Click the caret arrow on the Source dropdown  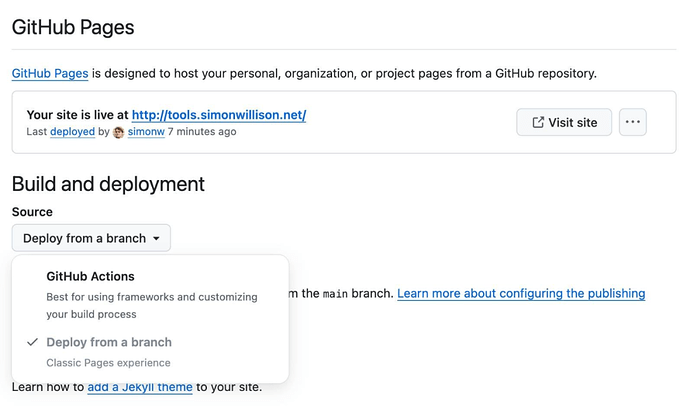pos(158,238)
